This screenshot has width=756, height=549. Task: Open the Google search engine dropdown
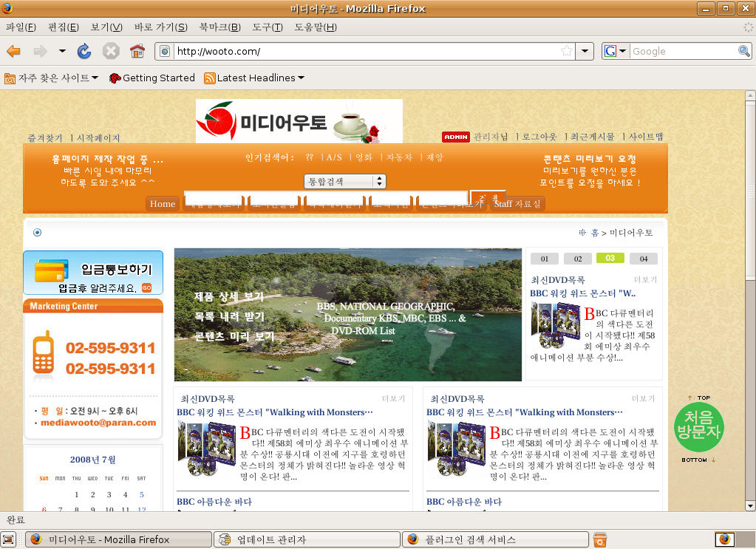616,51
